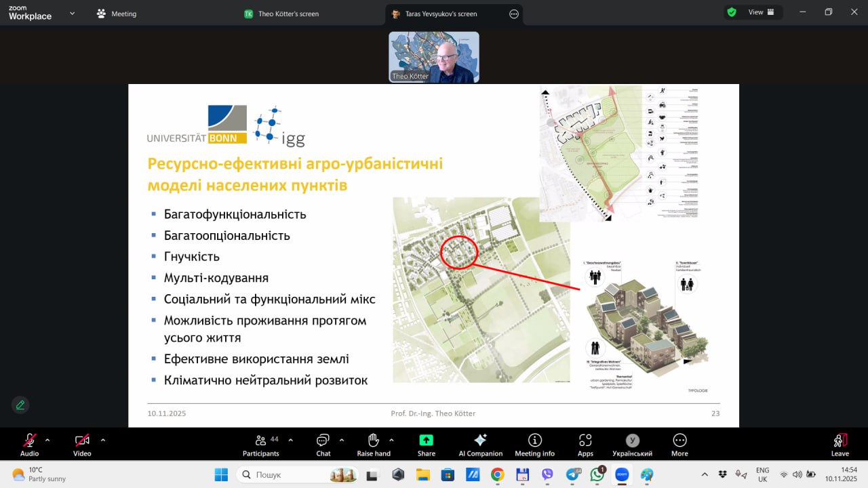This screenshot has height=488, width=868.
Task: Click Theo Kötter's video thumbnail
Action: 434,58
